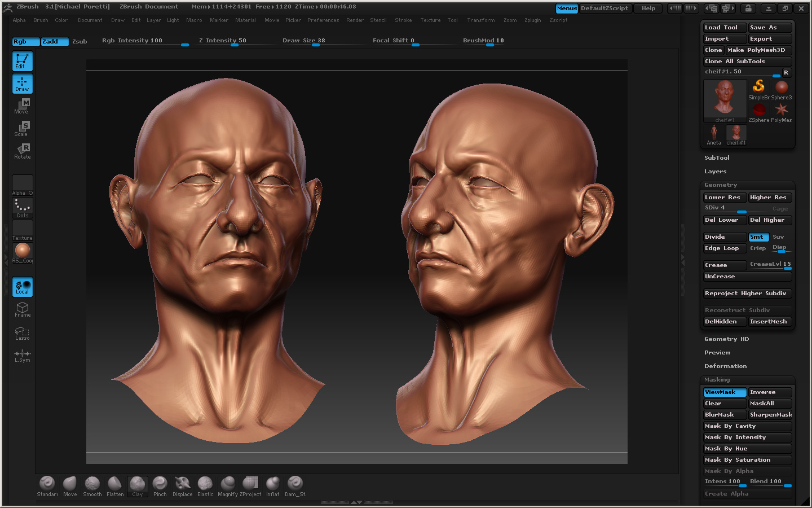812x508 pixels.
Task: Select the Pinch brush
Action: 160,487
